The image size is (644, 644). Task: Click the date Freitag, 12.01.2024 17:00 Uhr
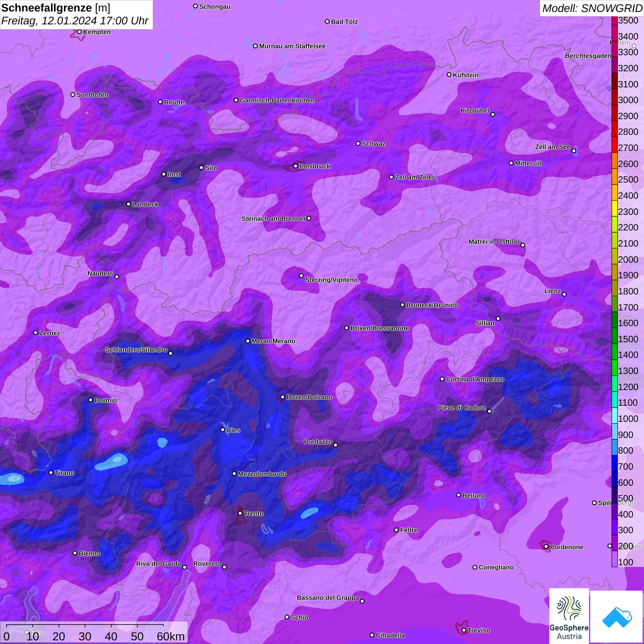click(x=75, y=21)
